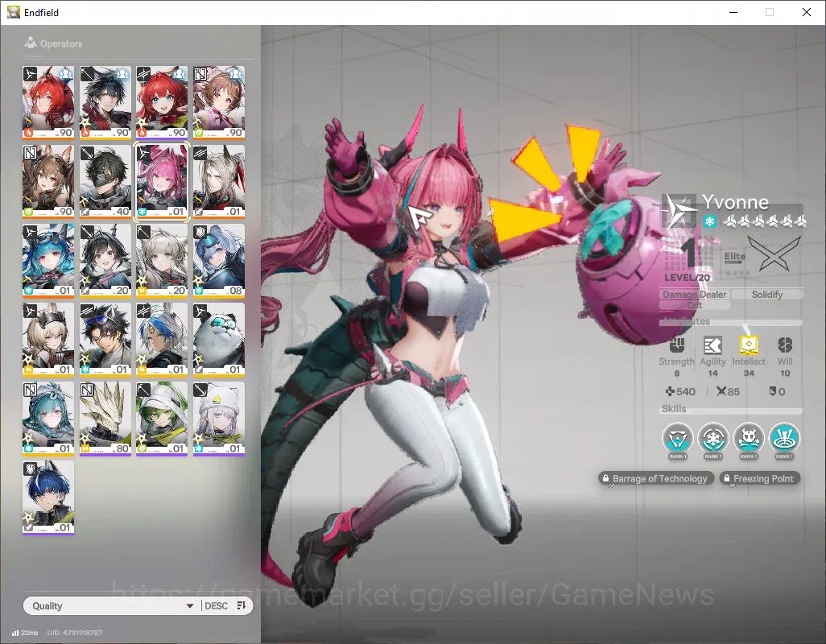826x644 pixels.
Task: Click the Intellect value 34
Action: tap(749, 373)
